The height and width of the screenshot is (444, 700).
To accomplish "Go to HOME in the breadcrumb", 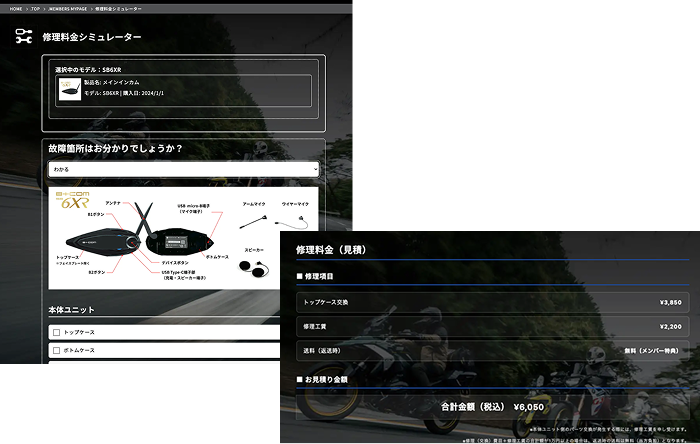I will [x=13, y=8].
